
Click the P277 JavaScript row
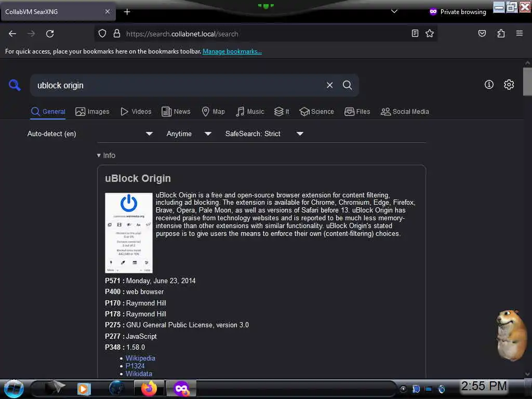coord(130,336)
